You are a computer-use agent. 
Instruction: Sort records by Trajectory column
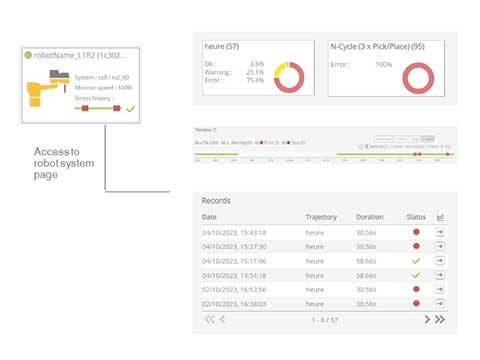[x=321, y=217]
